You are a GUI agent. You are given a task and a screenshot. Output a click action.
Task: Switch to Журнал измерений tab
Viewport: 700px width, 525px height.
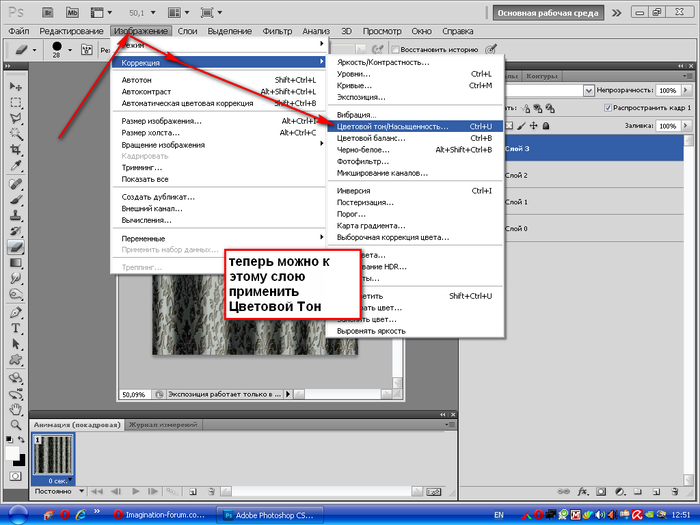point(163,425)
